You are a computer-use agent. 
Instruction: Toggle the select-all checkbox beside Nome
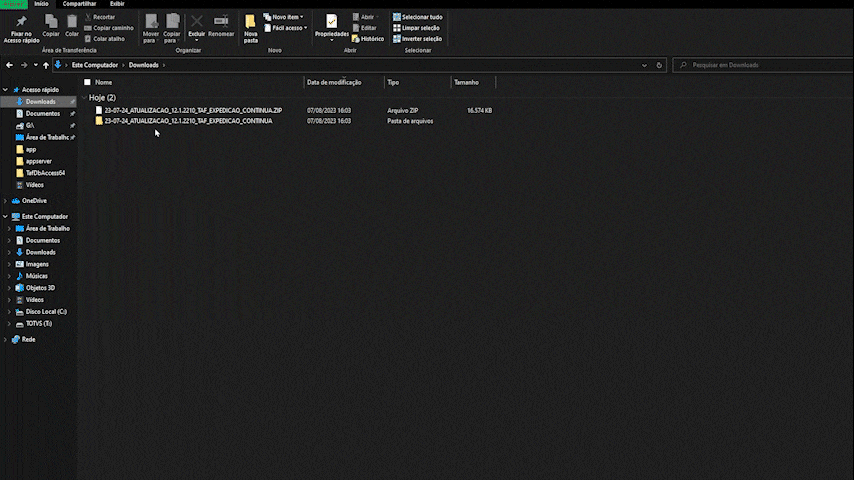tap(87, 82)
